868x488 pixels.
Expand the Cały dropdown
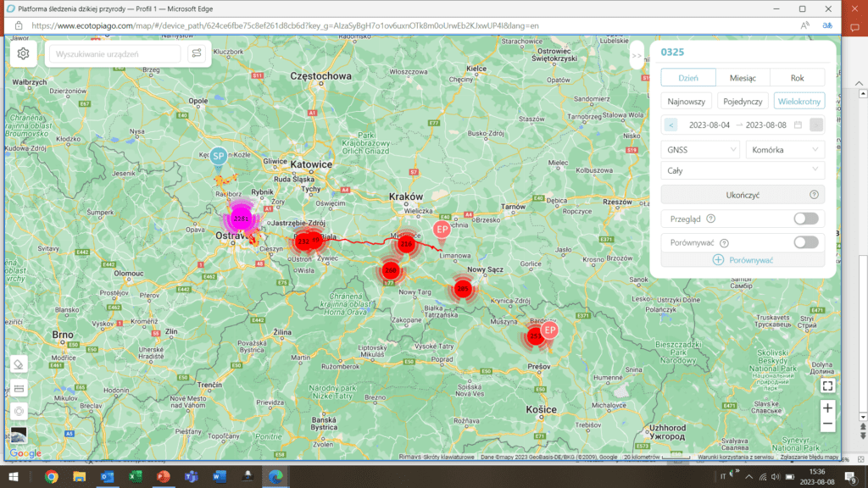742,170
